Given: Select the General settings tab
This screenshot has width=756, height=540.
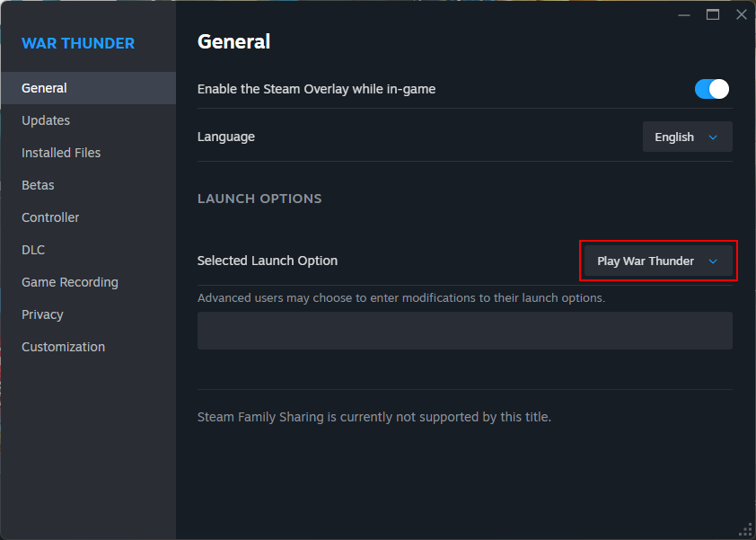Looking at the screenshot, I should coord(45,88).
